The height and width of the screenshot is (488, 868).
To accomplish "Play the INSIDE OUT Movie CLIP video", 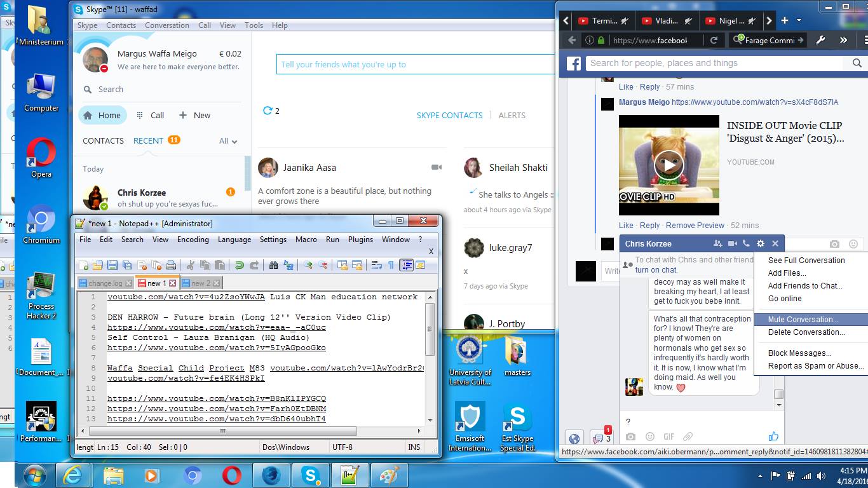I will pyautogui.click(x=668, y=165).
